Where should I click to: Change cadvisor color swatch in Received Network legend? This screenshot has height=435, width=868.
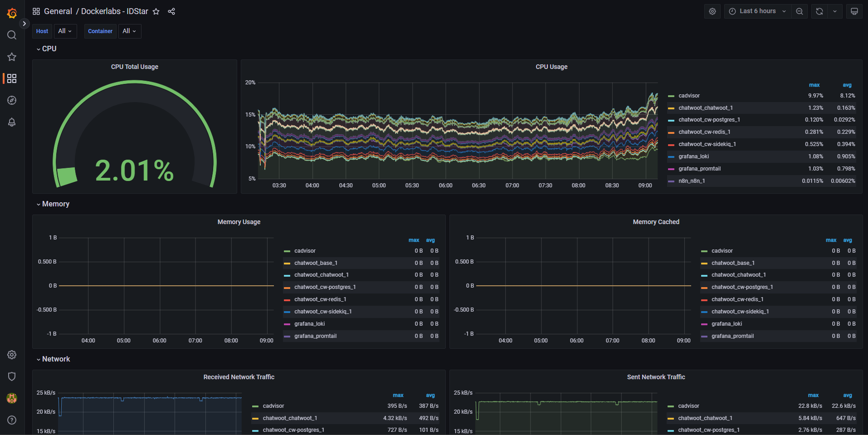point(255,406)
